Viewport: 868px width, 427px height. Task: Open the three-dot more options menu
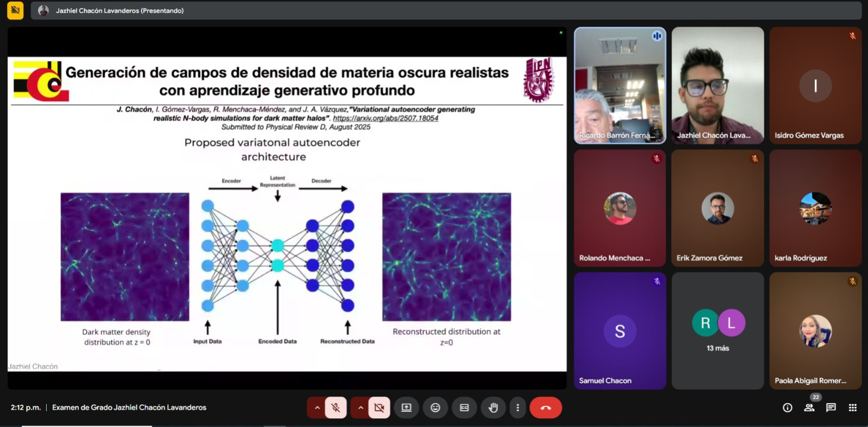pos(517,407)
